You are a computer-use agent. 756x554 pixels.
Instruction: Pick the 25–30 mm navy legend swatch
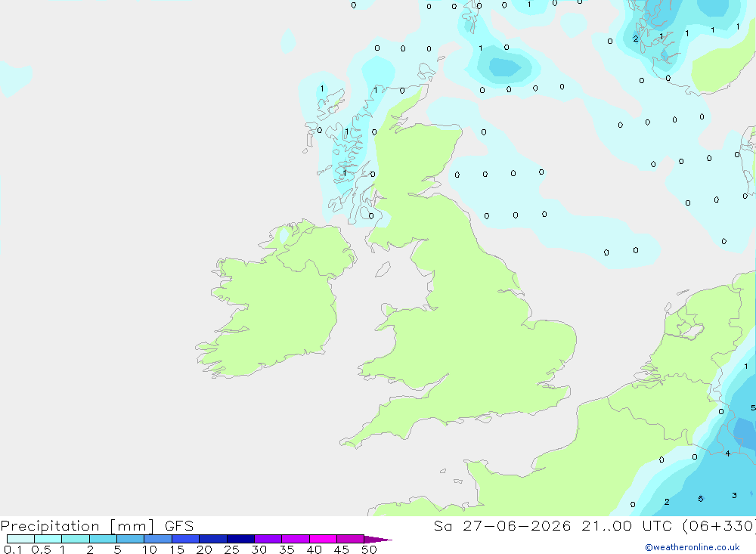pos(240,539)
